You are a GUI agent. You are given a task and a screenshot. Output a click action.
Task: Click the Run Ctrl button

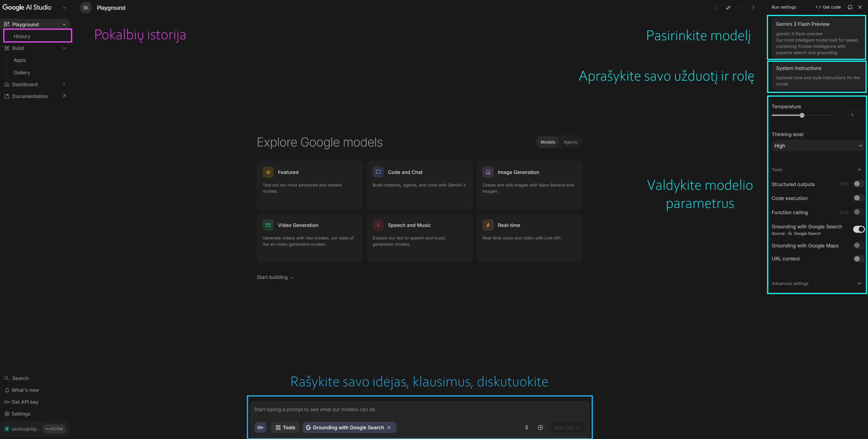(568, 428)
